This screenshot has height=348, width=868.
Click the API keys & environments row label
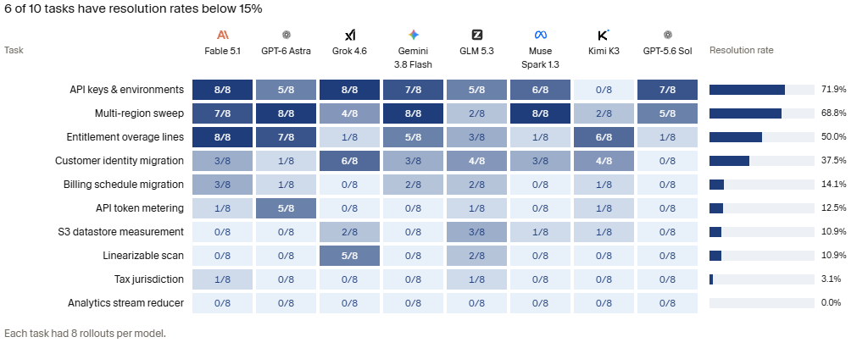tap(127, 90)
